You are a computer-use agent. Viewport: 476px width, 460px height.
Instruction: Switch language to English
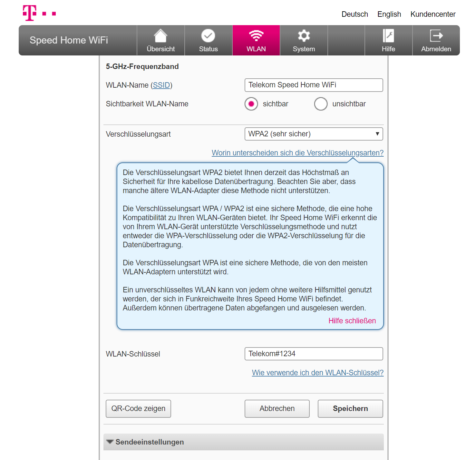tap(389, 14)
